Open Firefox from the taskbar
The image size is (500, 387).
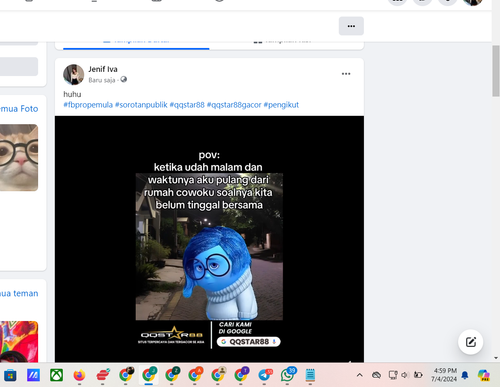[x=79, y=375]
